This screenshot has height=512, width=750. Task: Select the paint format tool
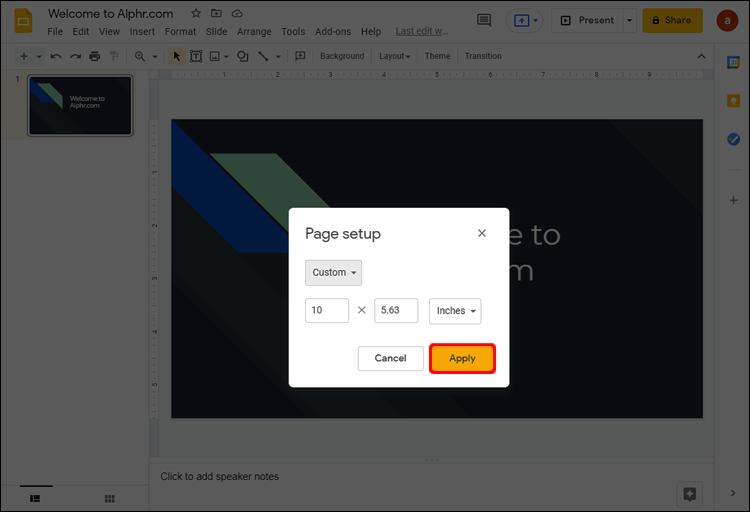(x=114, y=56)
